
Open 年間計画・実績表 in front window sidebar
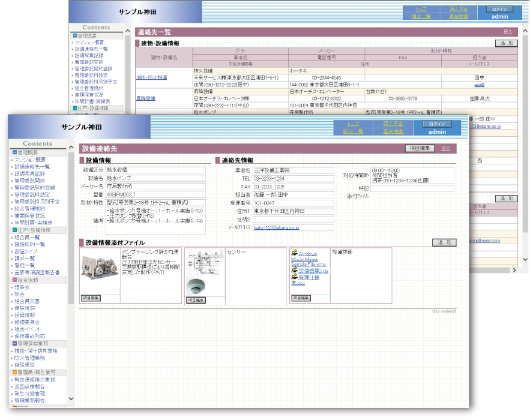pos(33,223)
